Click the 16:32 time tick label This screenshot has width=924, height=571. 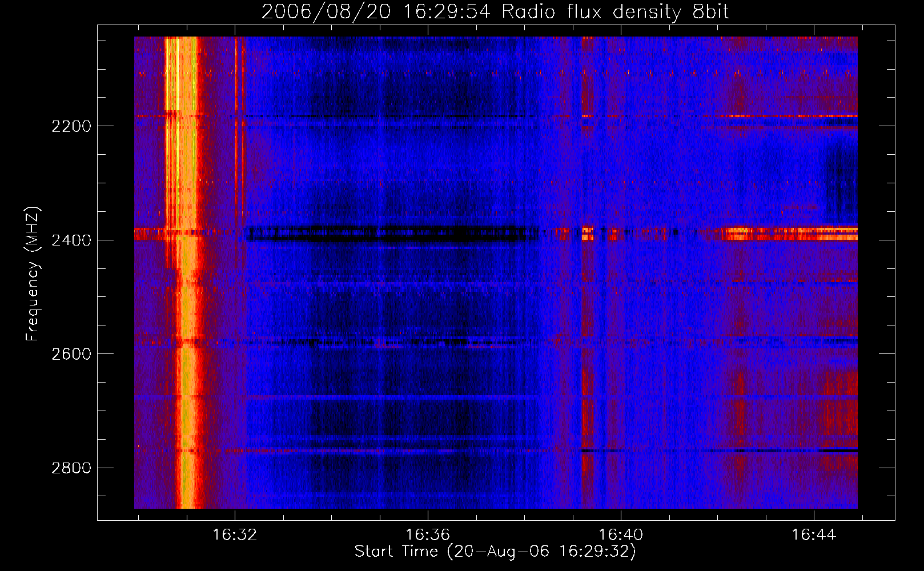pyautogui.click(x=235, y=535)
